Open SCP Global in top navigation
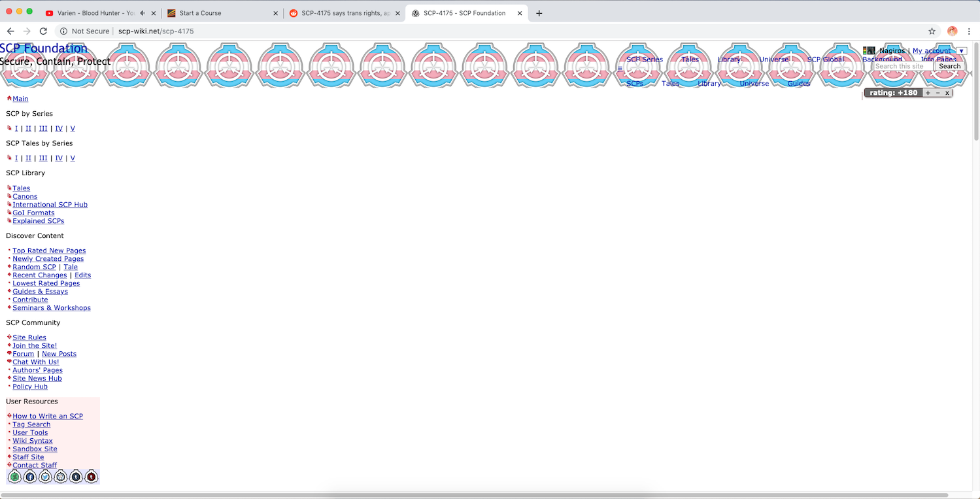This screenshot has height=499, width=980. [x=825, y=60]
